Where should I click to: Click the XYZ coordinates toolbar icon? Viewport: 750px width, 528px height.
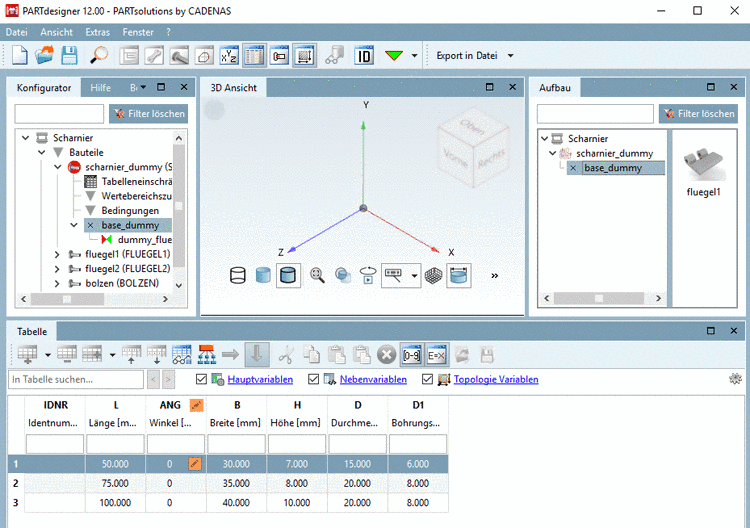click(229, 56)
